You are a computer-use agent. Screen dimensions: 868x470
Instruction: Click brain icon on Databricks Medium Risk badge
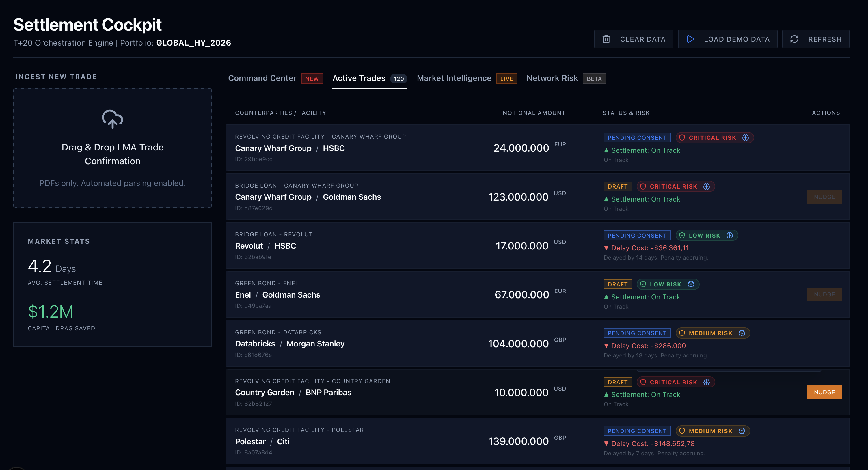[x=742, y=333]
